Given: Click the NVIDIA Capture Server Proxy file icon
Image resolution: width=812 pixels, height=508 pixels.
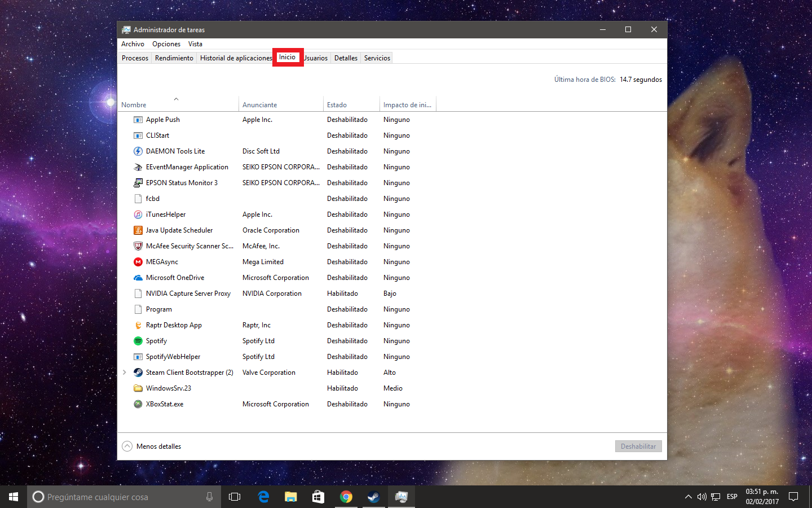Looking at the screenshot, I should [138, 294].
